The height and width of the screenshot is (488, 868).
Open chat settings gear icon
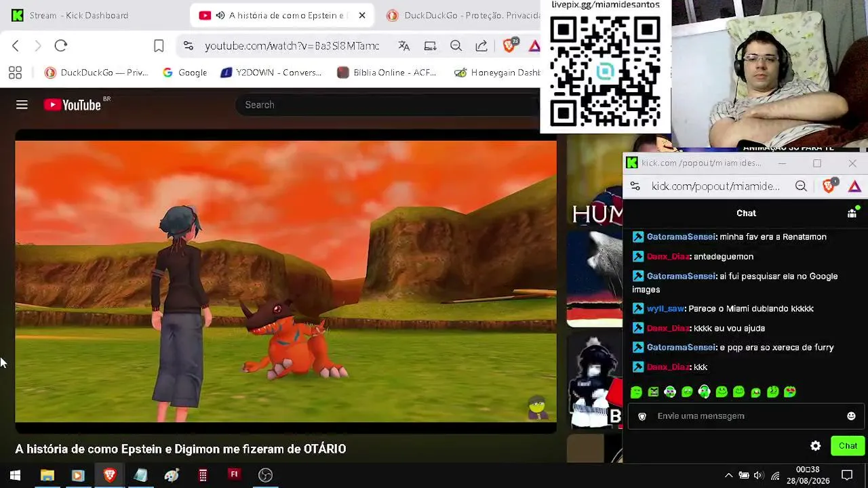(x=816, y=445)
